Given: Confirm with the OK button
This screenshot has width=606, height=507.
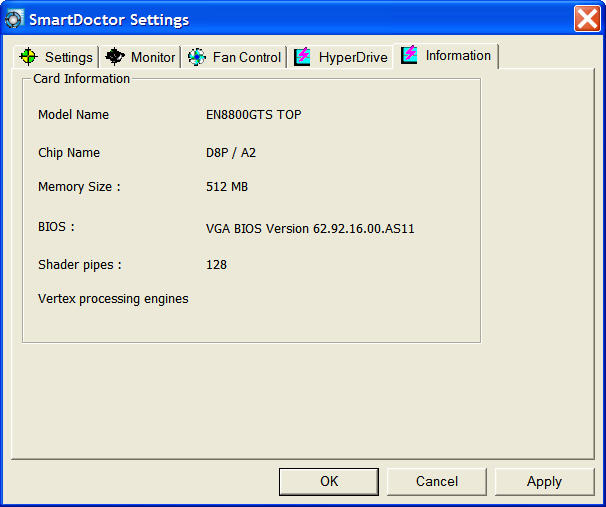Looking at the screenshot, I should click(329, 481).
